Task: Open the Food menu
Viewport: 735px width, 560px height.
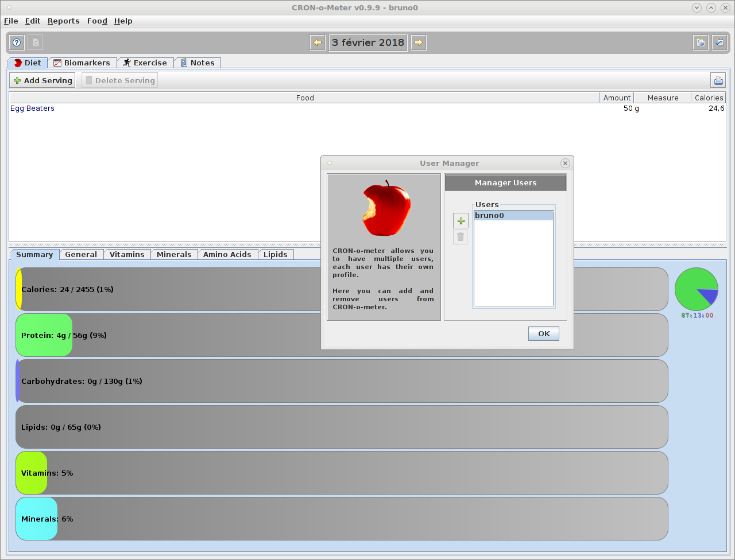Action: (97, 21)
